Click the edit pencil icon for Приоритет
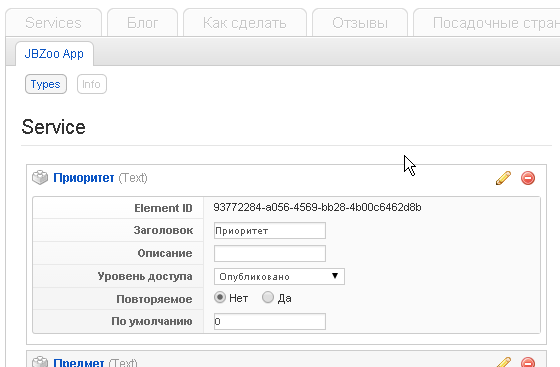The height and width of the screenshot is (367, 560). tap(503, 178)
